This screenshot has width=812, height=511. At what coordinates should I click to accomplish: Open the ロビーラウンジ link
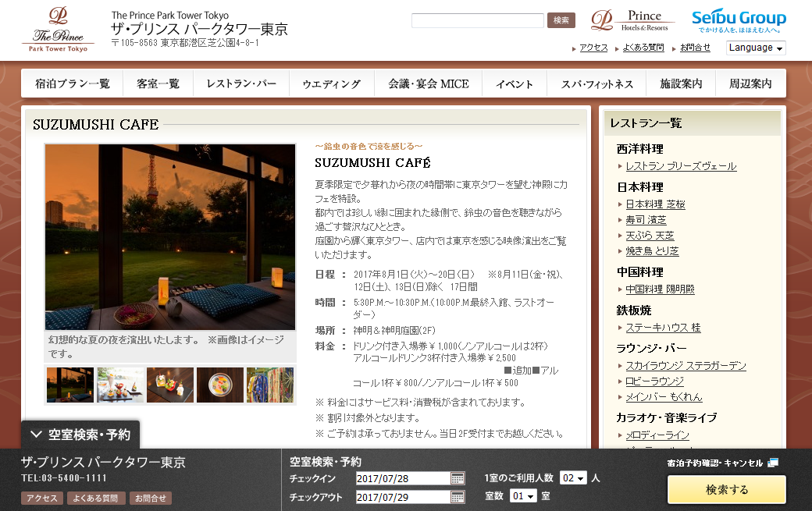point(654,381)
